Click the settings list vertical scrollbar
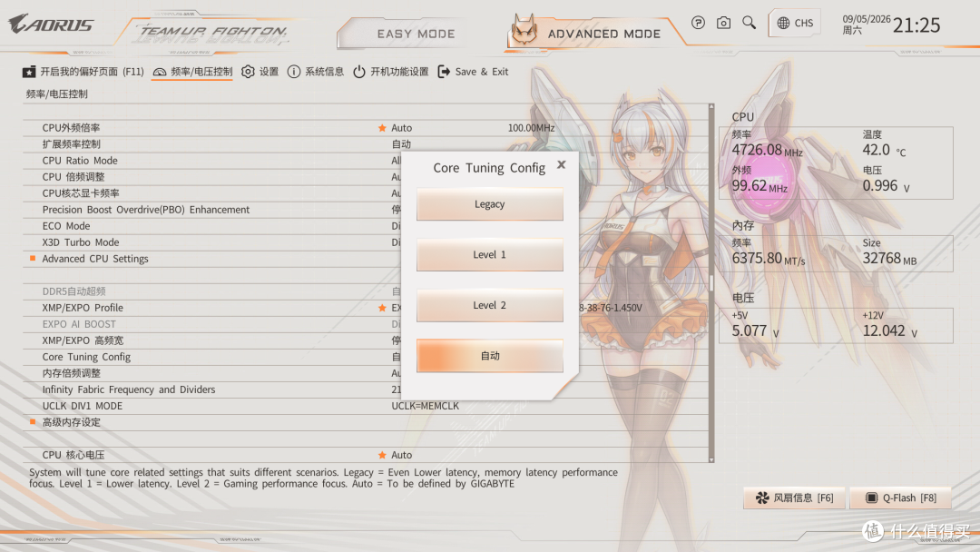The height and width of the screenshot is (552, 980). [711, 283]
